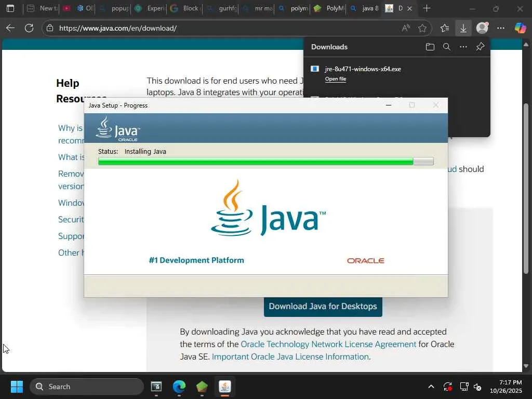Open the Favorites list icon
Image resolution: width=532 pixels, height=399 pixels.
coord(445,28)
